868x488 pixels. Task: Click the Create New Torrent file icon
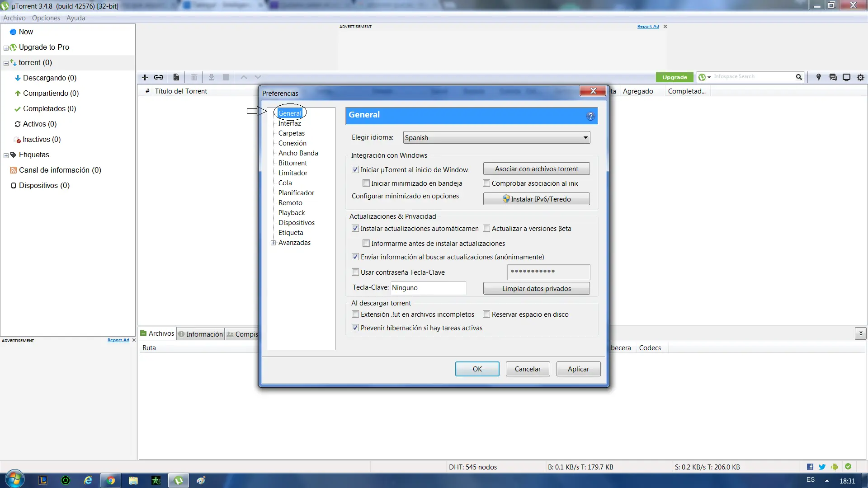click(176, 77)
